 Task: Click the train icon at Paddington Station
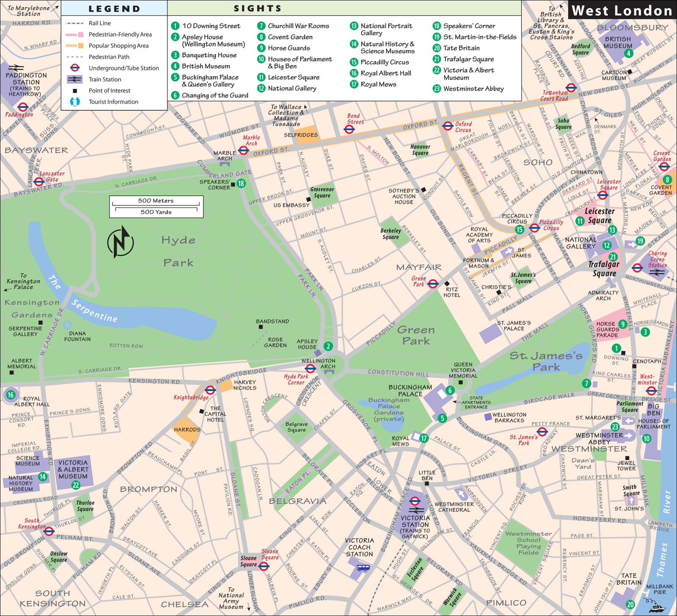pos(16,68)
